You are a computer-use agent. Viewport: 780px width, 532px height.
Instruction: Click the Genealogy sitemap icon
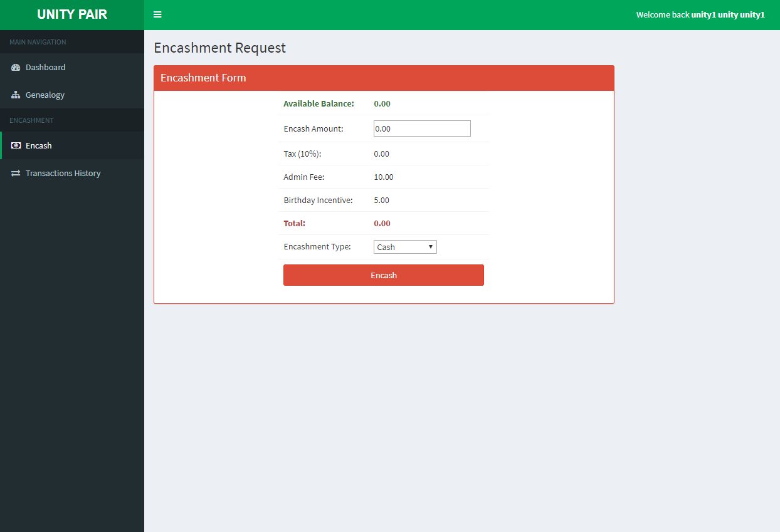coord(16,95)
